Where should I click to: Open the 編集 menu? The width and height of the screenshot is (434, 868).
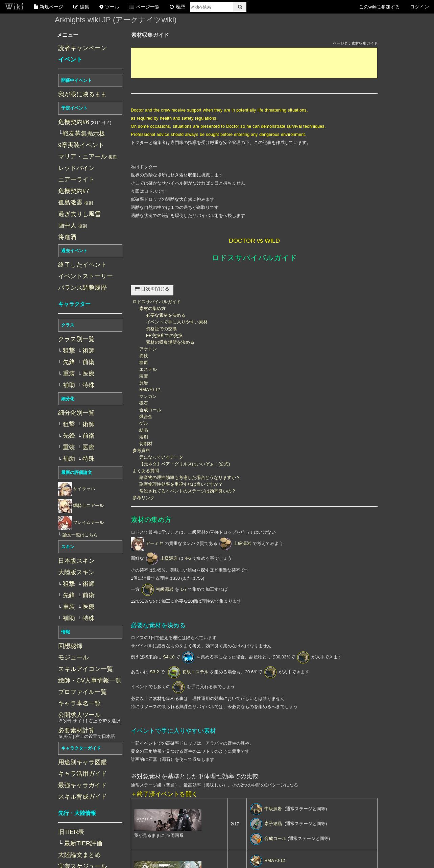pos(81,7)
